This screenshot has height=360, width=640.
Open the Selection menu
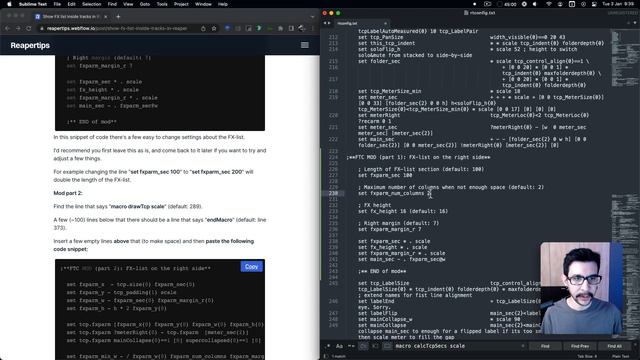click(91, 4)
